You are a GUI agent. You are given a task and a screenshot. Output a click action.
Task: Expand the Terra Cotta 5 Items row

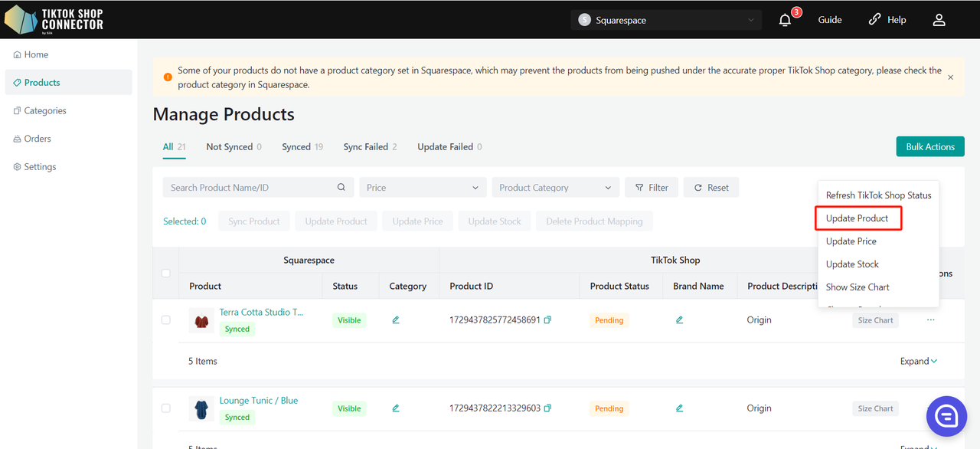[x=919, y=361]
